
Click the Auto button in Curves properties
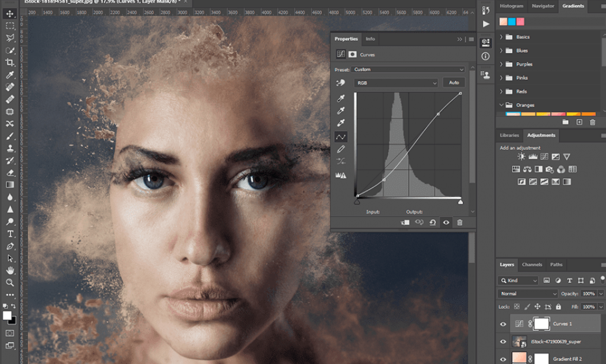coord(454,83)
